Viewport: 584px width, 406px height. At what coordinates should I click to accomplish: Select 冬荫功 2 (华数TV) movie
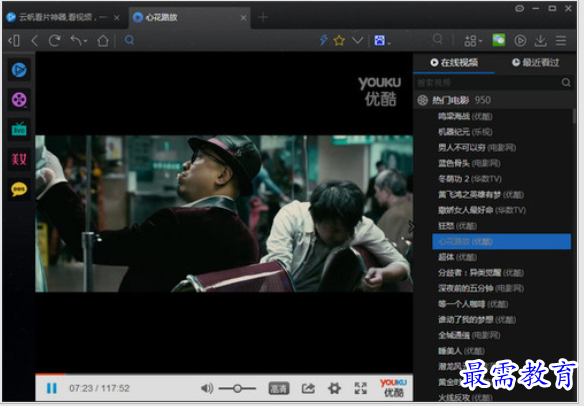pos(470,179)
